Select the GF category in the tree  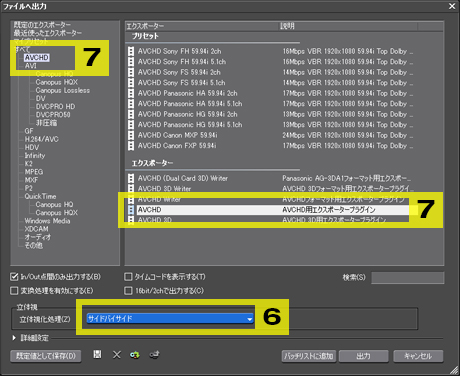29,131
